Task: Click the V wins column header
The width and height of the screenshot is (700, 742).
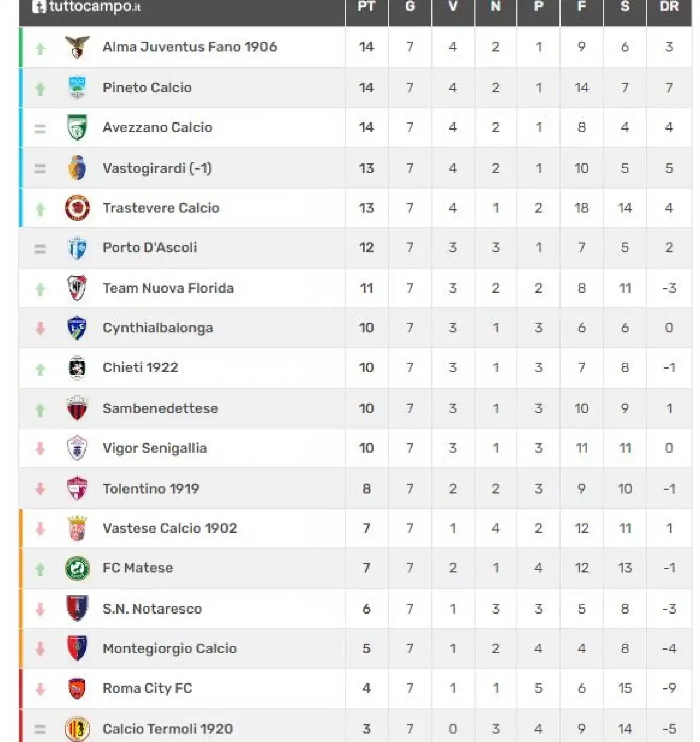Action: point(453,7)
